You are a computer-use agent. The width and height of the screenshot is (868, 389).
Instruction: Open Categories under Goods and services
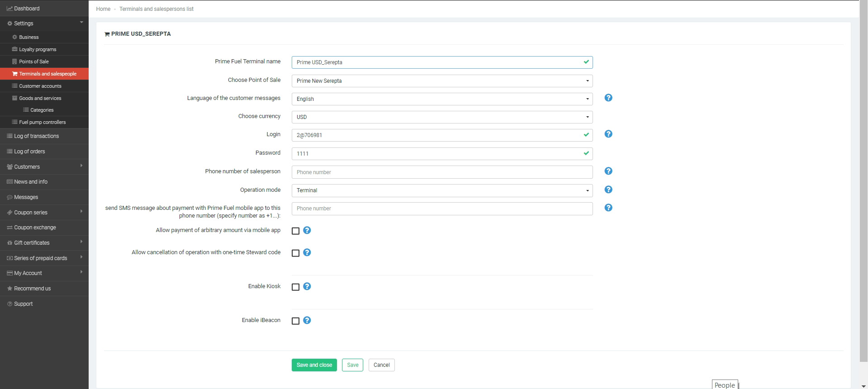pyautogui.click(x=44, y=110)
